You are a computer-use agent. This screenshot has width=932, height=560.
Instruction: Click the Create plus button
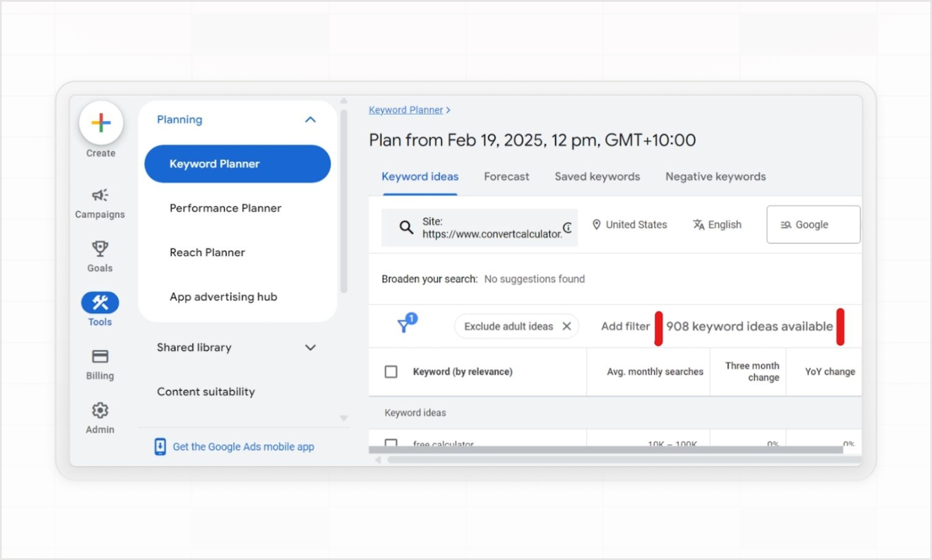101,123
